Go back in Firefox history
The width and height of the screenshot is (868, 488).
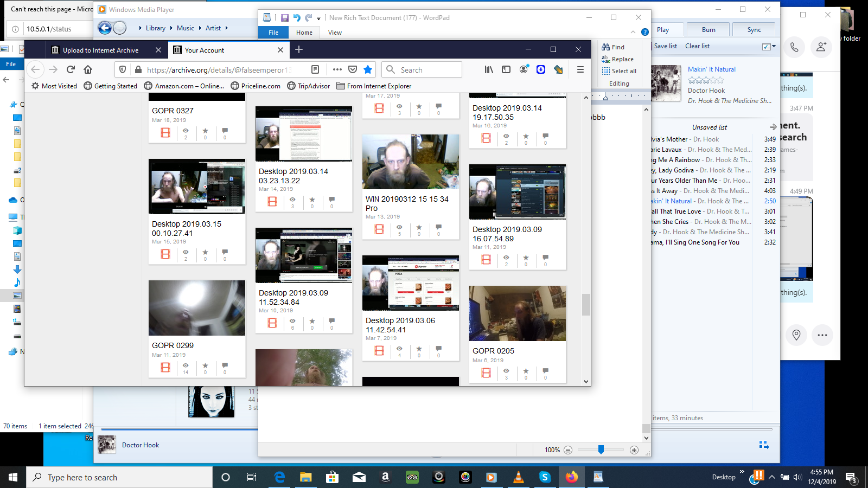[x=35, y=69]
